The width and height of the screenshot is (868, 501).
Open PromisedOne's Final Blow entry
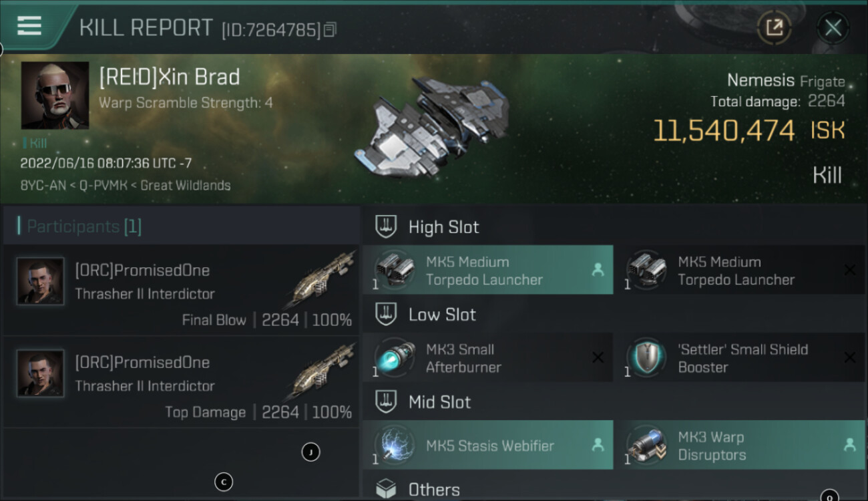[x=181, y=291]
